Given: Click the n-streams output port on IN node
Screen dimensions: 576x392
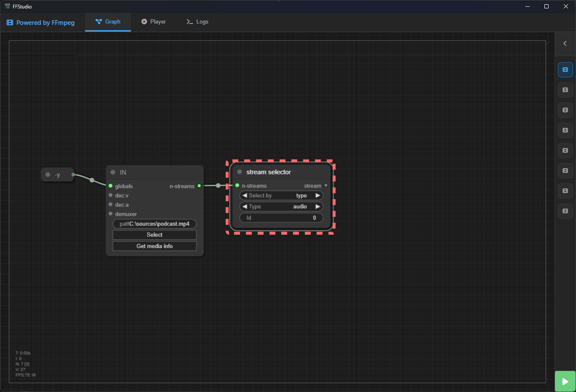Looking at the screenshot, I should (199, 186).
